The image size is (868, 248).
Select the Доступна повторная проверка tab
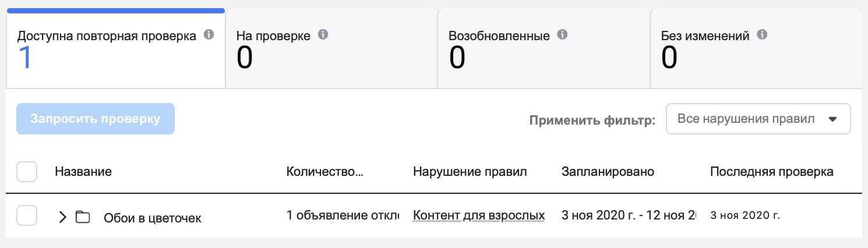(115, 49)
